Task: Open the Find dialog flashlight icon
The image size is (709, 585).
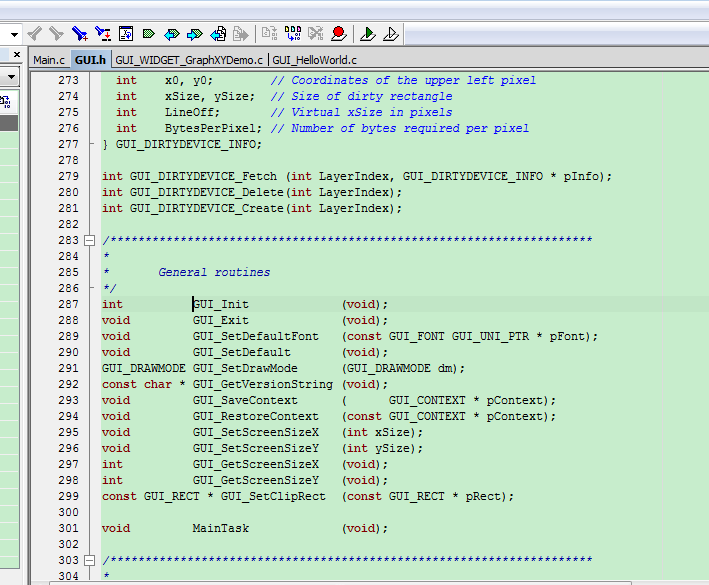Action: (x=80, y=34)
